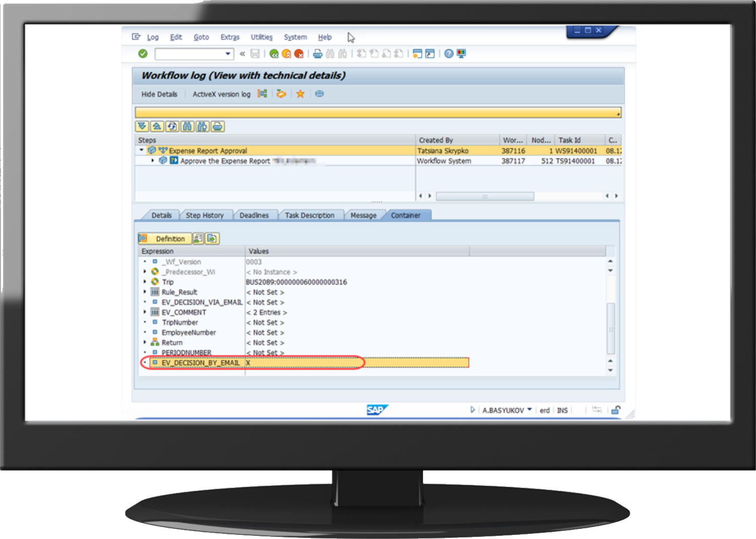Switch to the Task Description tab
The height and width of the screenshot is (539, 756).
point(310,215)
